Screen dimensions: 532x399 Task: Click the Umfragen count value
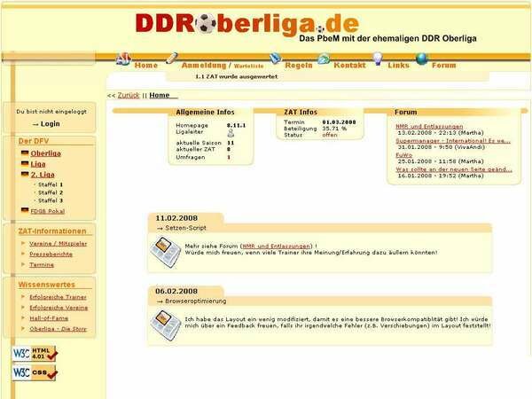tap(229, 157)
